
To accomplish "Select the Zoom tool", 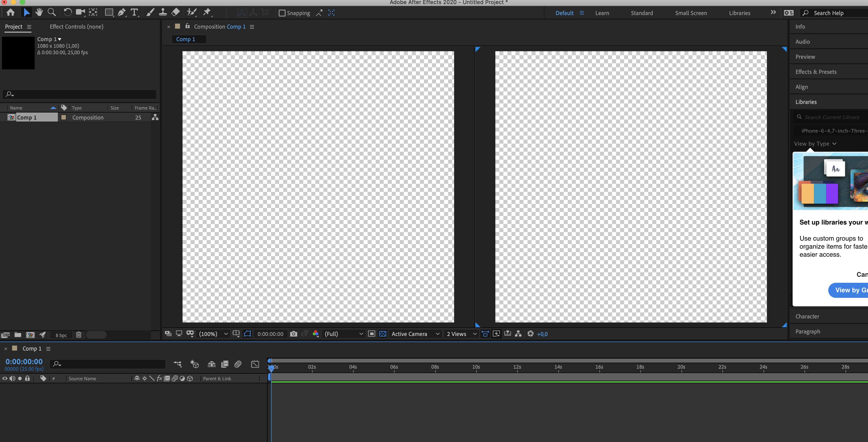I will [x=52, y=13].
